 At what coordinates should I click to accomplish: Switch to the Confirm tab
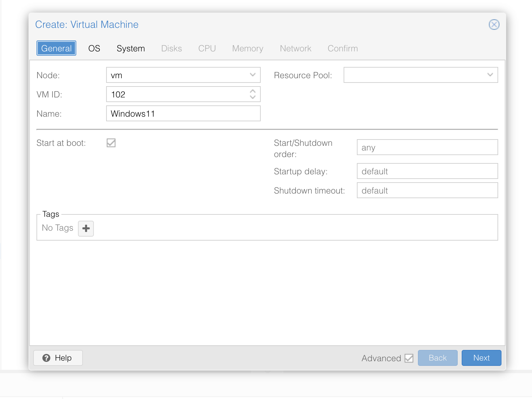(343, 48)
